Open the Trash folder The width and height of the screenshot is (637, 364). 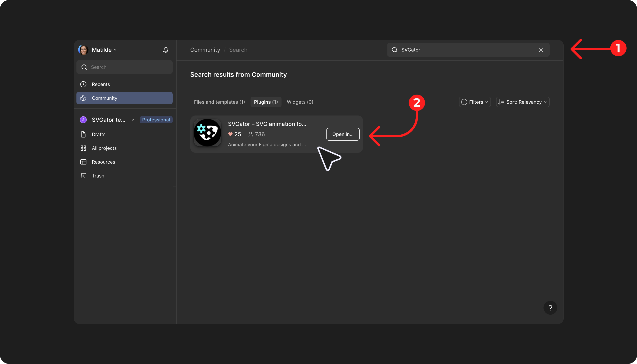[98, 176]
